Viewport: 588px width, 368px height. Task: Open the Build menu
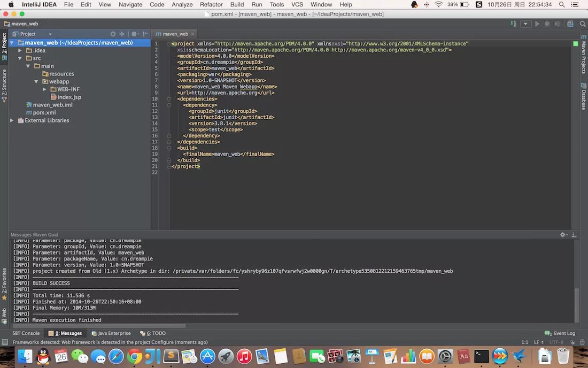(x=237, y=4)
